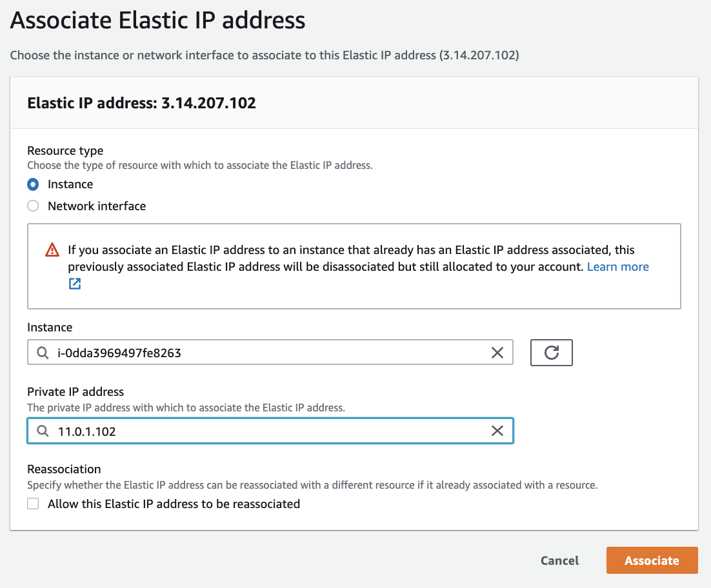This screenshot has height=588, width=711.
Task: Click the refresh instances button
Action: (x=551, y=353)
